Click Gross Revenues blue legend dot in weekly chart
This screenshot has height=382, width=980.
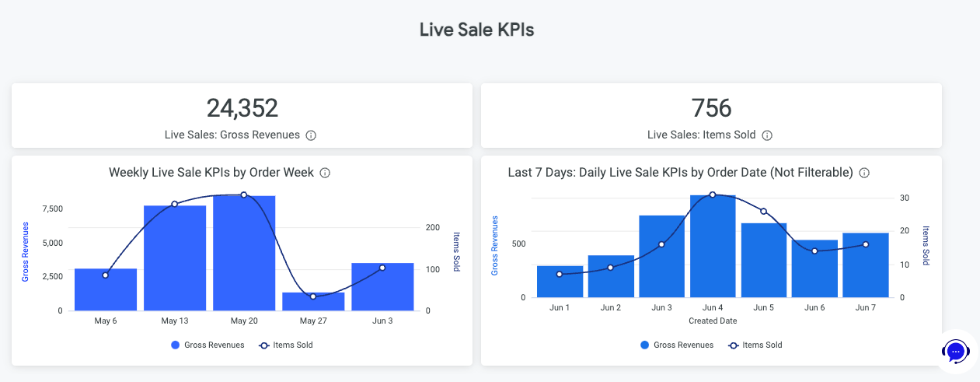(176, 345)
